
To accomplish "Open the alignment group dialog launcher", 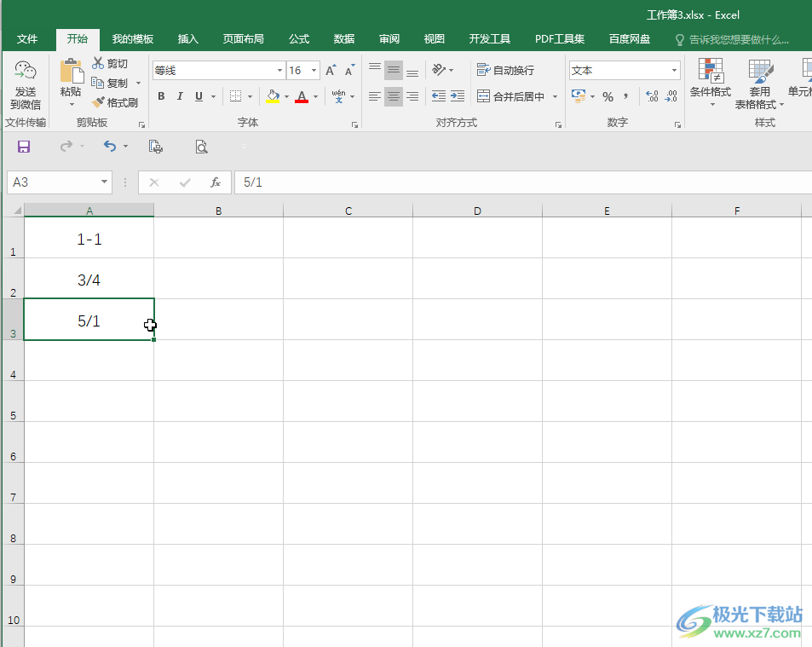I will 558,124.
